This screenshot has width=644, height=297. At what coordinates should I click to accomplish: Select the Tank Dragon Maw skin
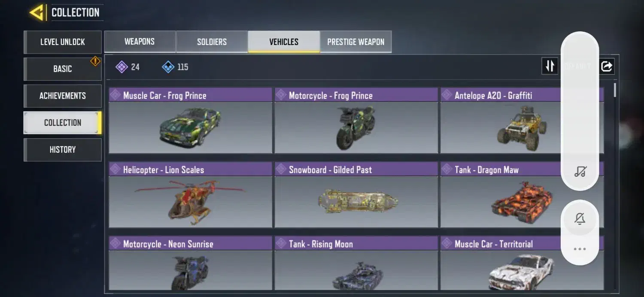522,194
